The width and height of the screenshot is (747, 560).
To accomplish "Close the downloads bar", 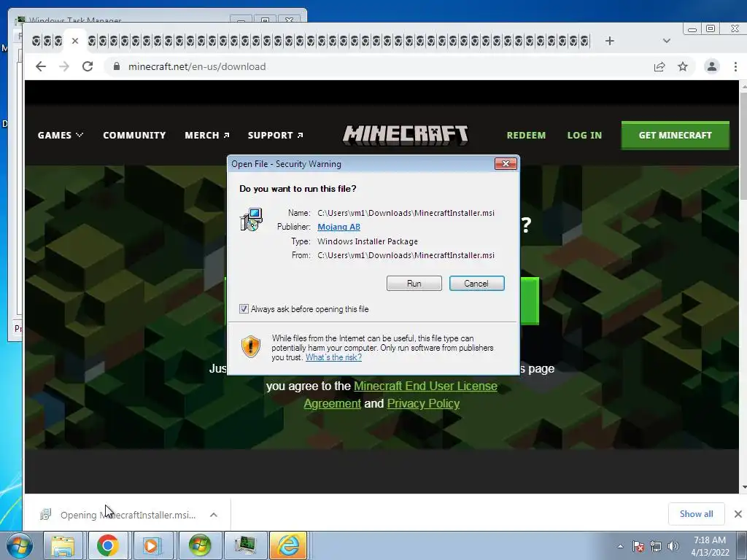I will 738,514.
